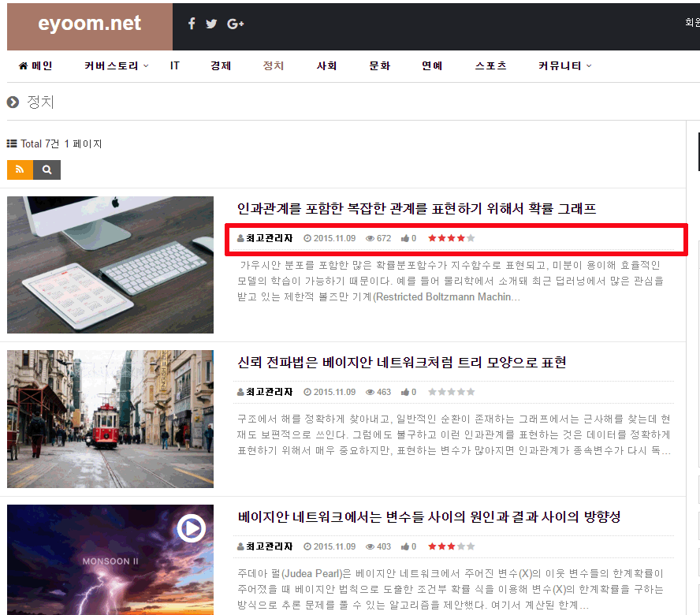Open the Facebook social icon

coord(192,24)
